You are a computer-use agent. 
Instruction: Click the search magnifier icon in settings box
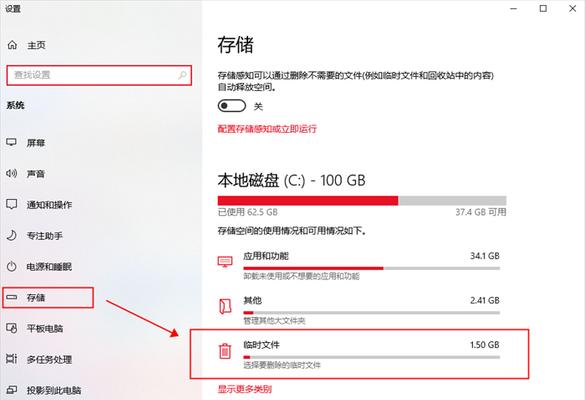click(182, 75)
